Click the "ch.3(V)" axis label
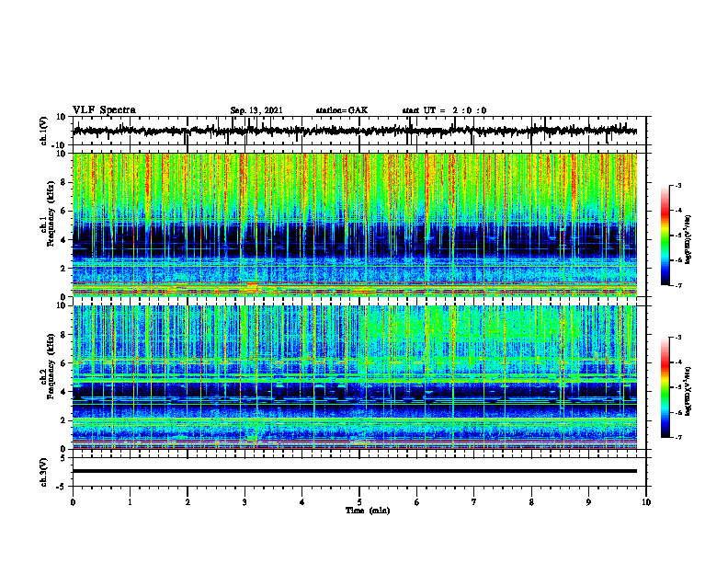 coord(44,472)
